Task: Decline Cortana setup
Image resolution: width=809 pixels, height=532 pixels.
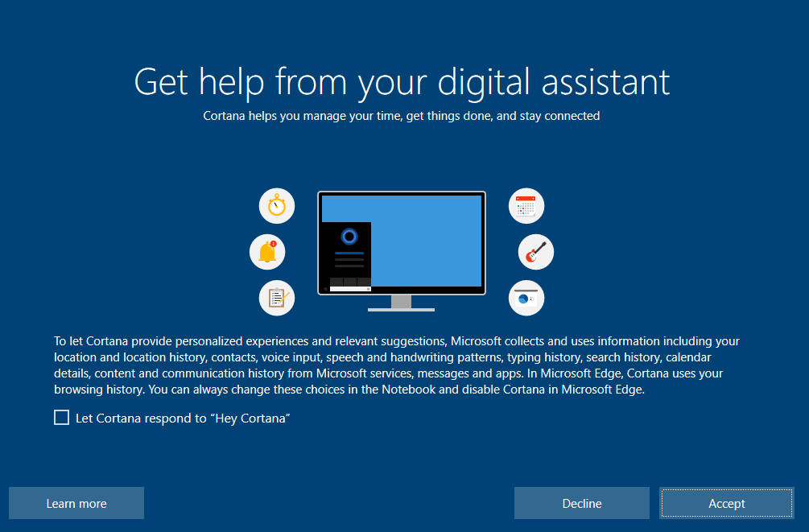Action: 581,503
